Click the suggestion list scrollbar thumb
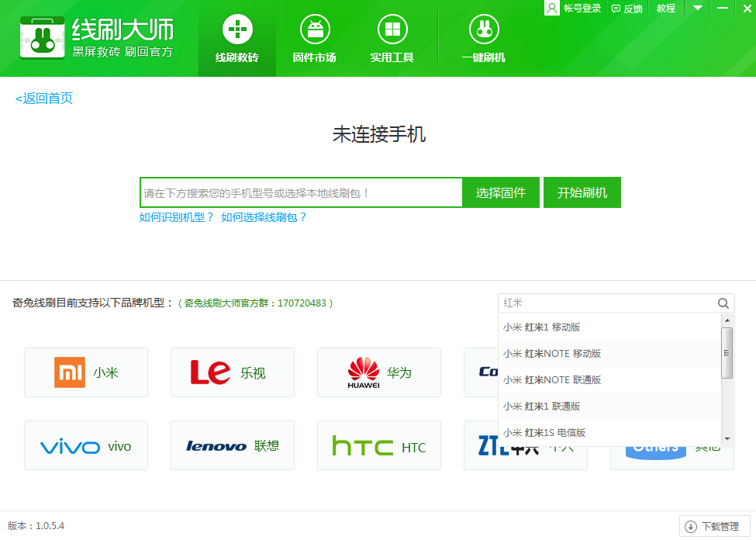The image size is (756, 540). pos(727,353)
